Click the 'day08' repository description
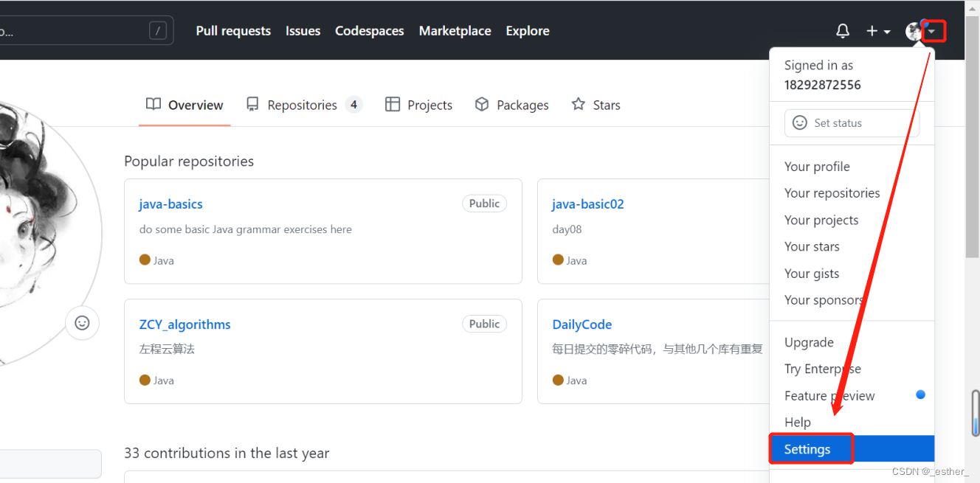The image size is (980, 483). tap(567, 229)
